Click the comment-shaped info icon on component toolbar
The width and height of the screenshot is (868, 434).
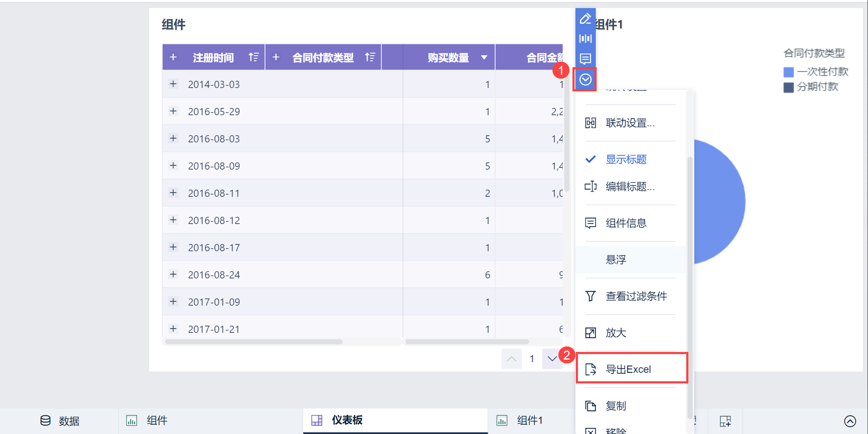click(x=585, y=59)
